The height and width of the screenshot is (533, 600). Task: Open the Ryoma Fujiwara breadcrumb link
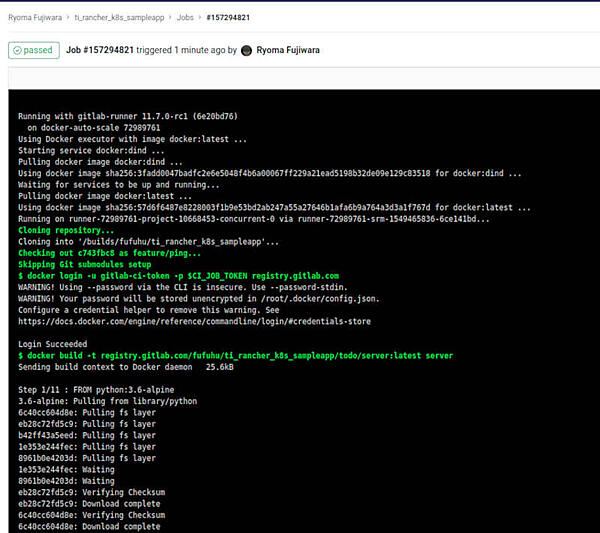(39, 17)
